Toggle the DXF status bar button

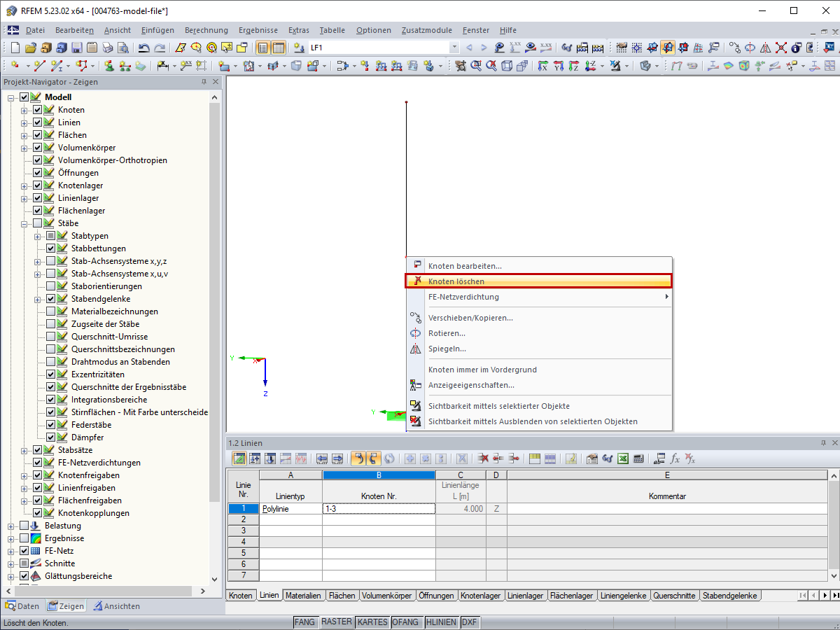(470, 622)
